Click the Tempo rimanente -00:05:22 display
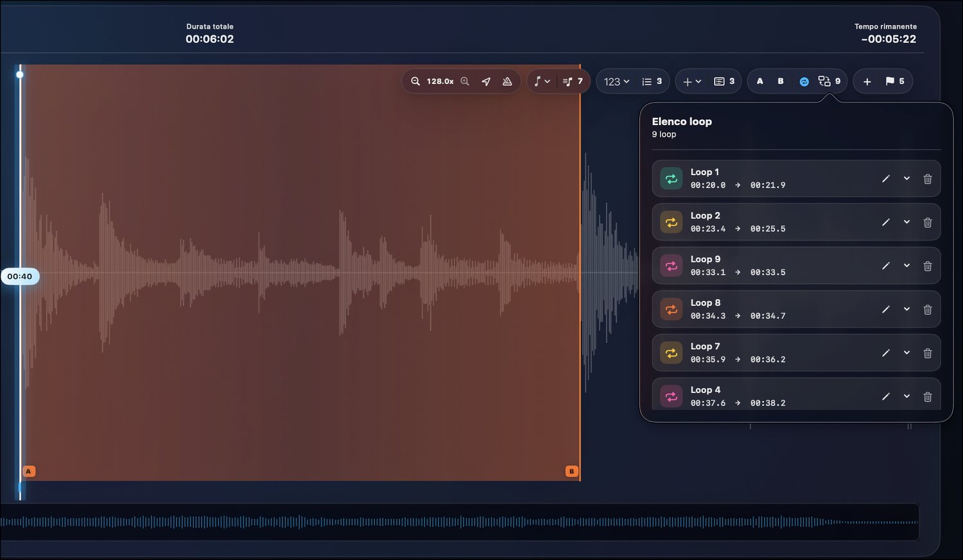Viewport: 963px width, 560px height. (886, 33)
